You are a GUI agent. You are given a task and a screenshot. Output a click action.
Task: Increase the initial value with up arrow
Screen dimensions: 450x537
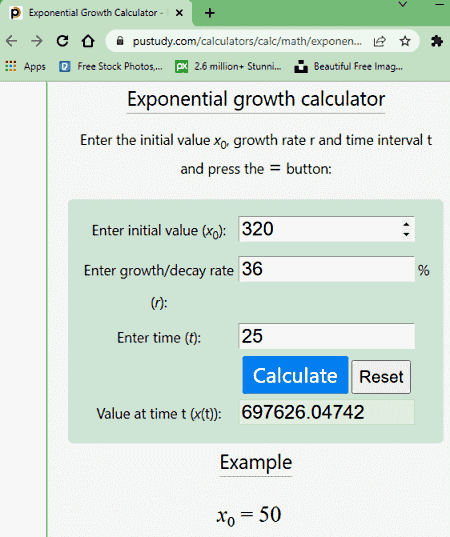pyautogui.click(x=406, y=224)
